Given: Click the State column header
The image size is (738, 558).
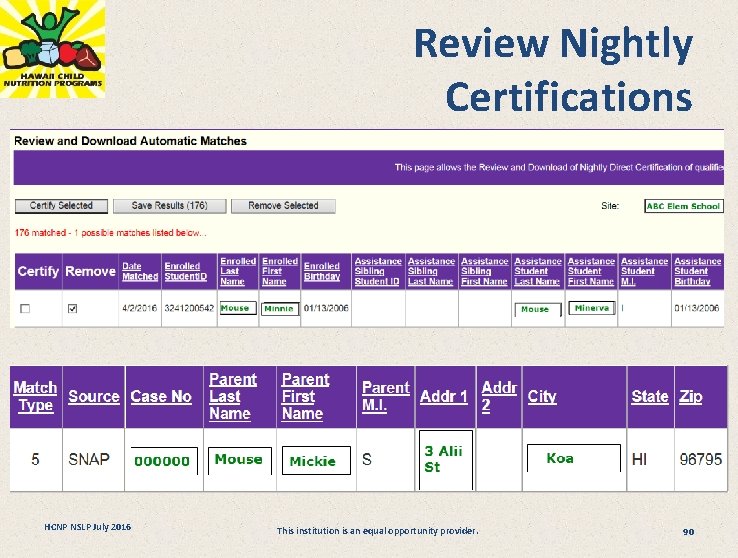Looking at the screenshot, I should coord(650,396).
